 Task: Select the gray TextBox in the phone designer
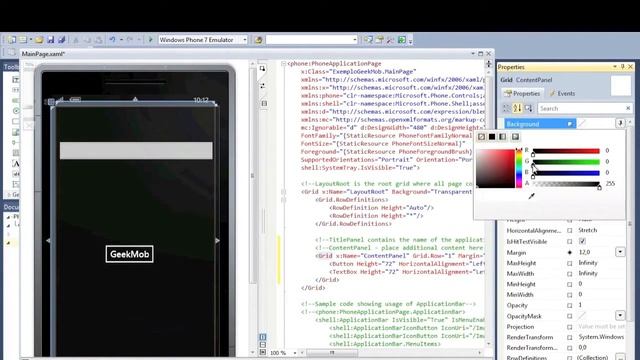tap(136, 151)
